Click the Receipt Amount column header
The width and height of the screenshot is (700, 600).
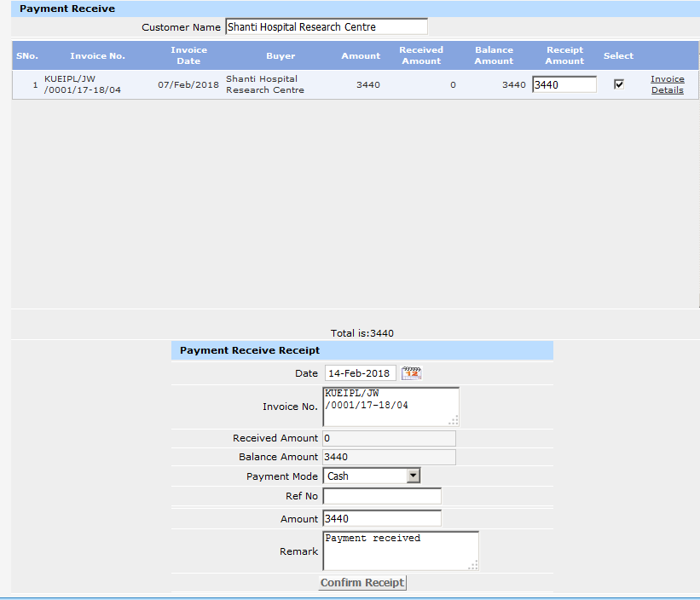564,55
